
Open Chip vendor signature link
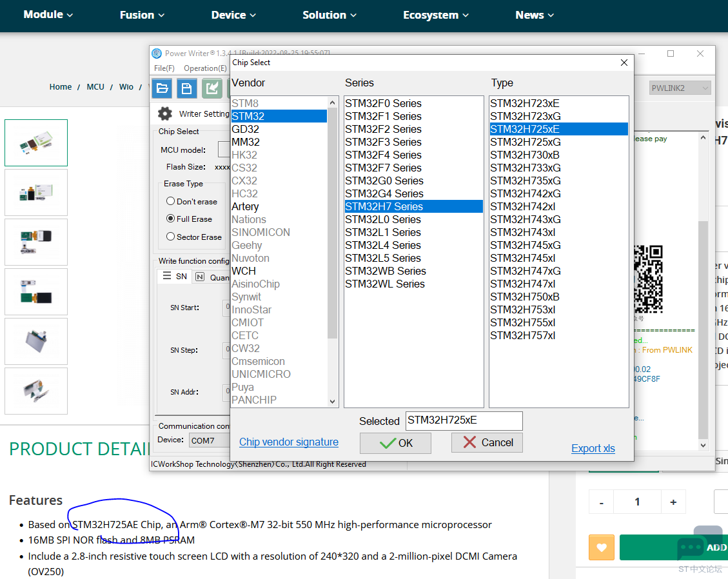[289, 442]
